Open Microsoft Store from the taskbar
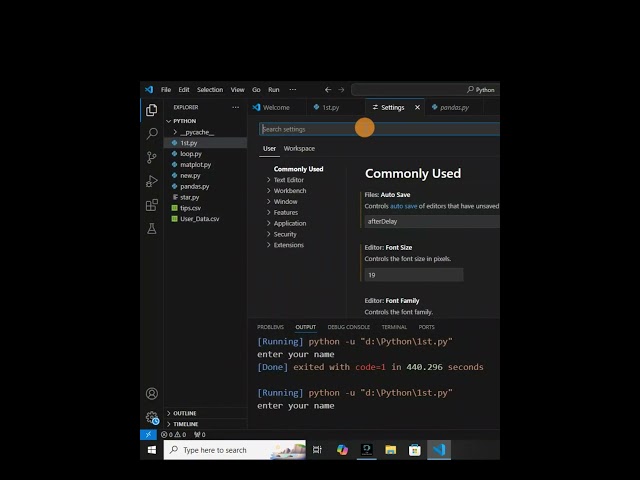 (x=415, y=450)
